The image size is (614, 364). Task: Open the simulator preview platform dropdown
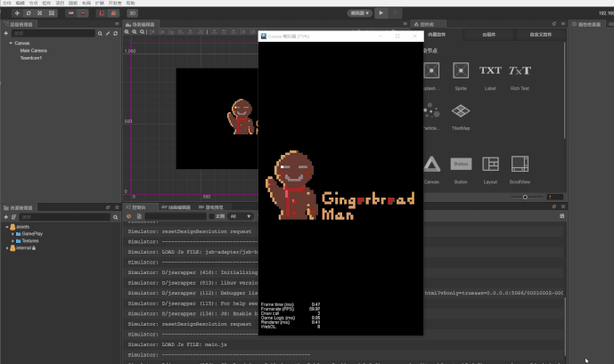[x=359, y=13]
